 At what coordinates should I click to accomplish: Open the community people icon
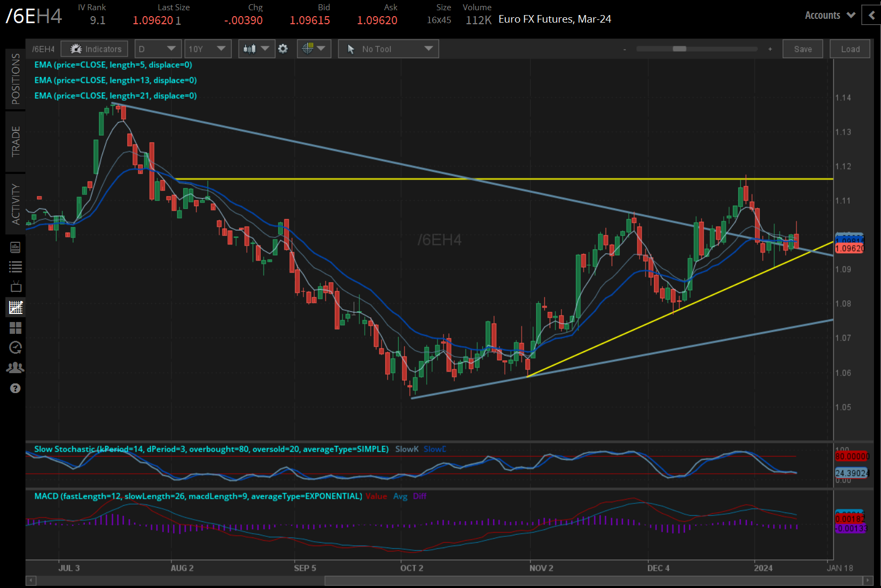tap(16, 368)
